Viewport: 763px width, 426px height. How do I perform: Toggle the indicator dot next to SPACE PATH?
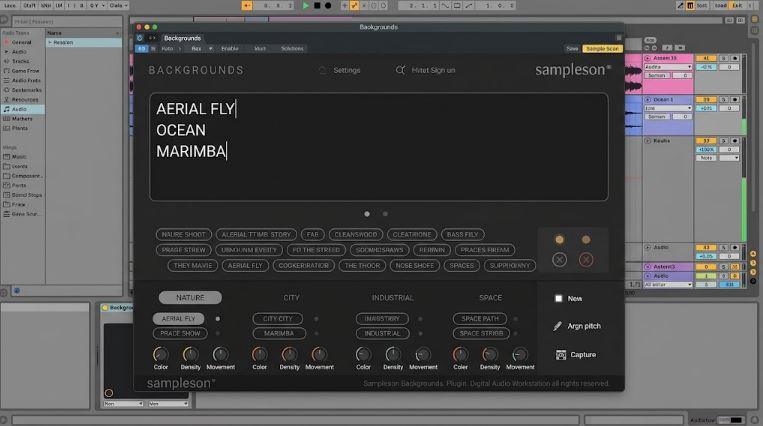515,319
